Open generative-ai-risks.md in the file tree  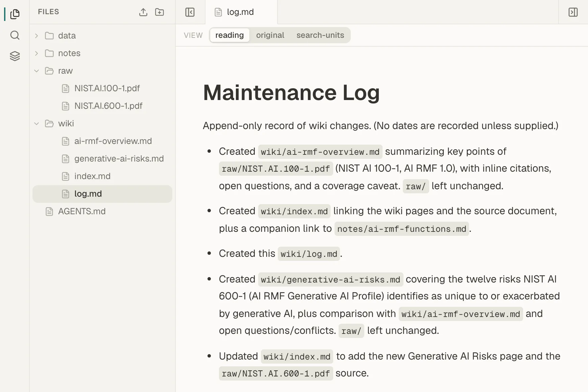click(102, 159)
